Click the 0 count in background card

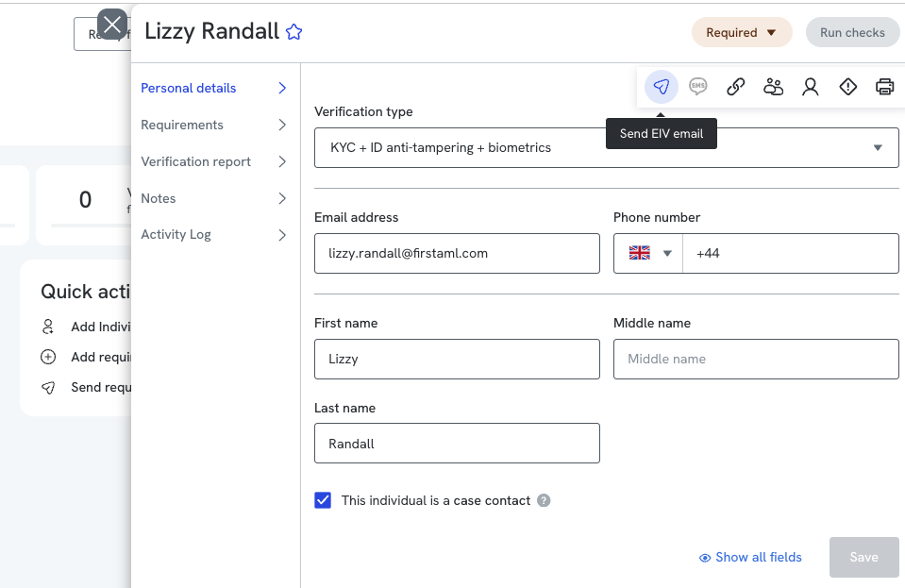pos(86,200)
